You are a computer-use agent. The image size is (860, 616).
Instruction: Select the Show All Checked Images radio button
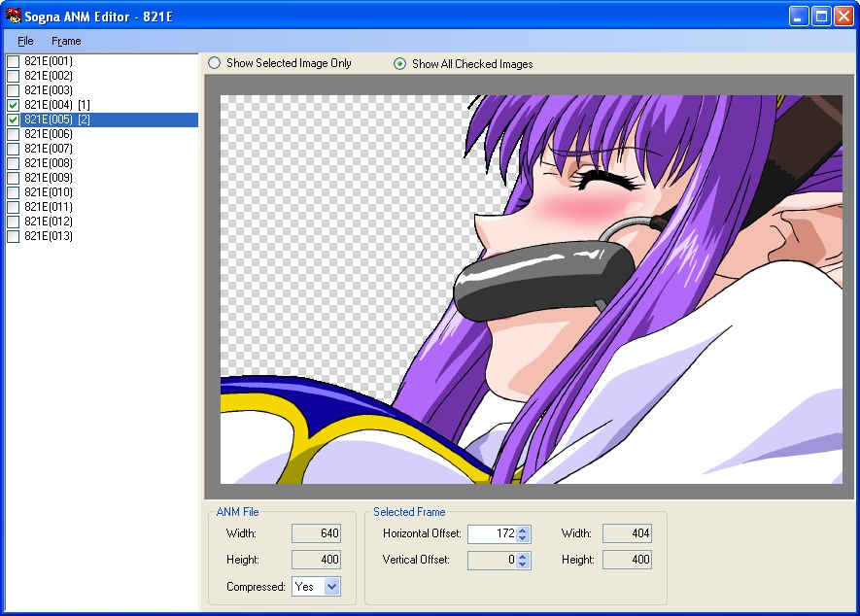399,63
